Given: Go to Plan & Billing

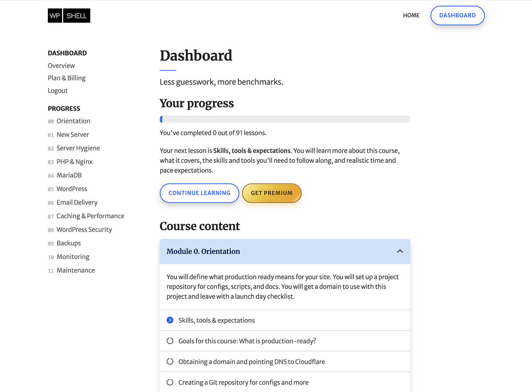Looking at the screenshot, I should tap(66, 78).
